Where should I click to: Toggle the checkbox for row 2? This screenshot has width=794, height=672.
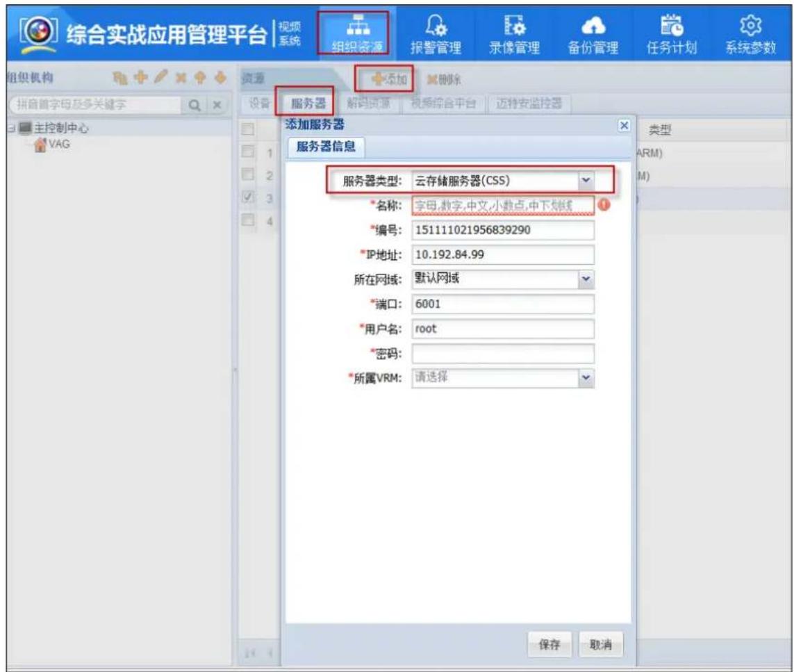tap(247, 174)
